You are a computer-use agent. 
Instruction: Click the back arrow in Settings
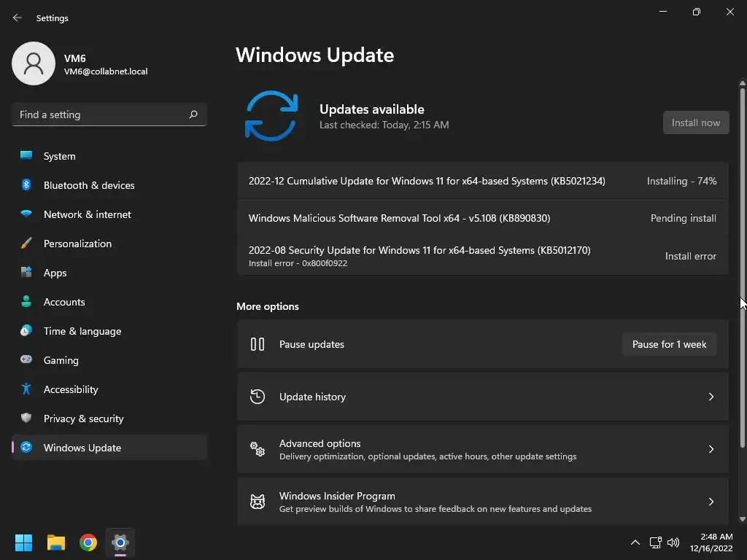pyautogui.click(x=18, y=17)
